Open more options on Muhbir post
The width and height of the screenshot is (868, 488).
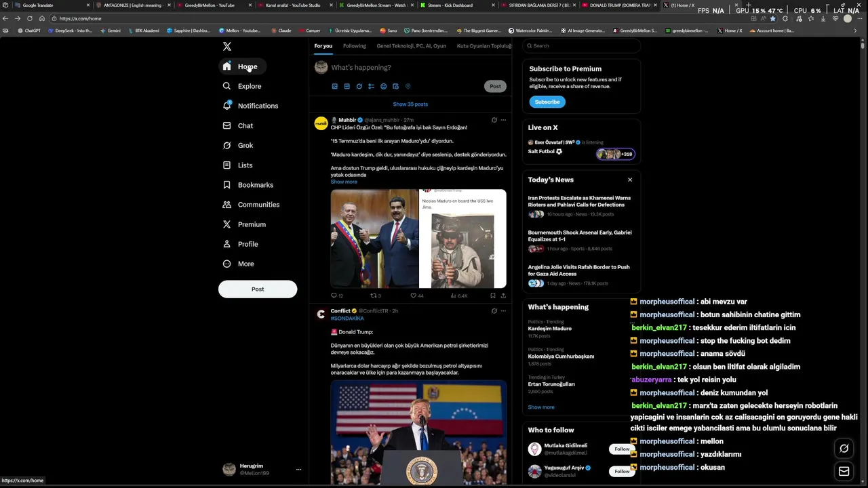503,120
